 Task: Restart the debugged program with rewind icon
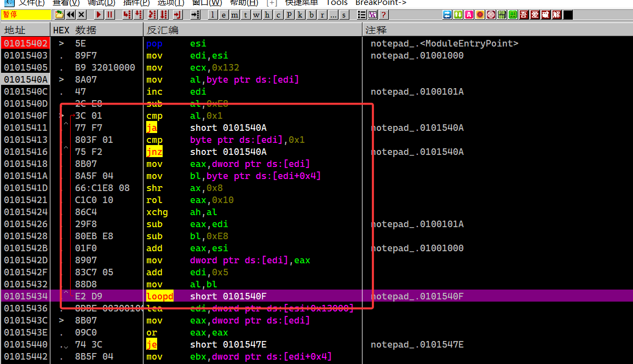pos(71,15)
